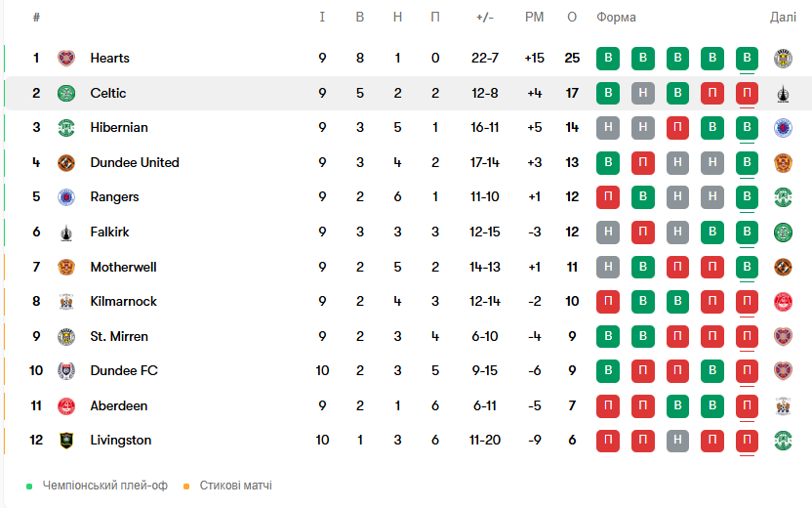Open next opponent crest in Motherwell row

pyautogui.click(x=782, y=267)
